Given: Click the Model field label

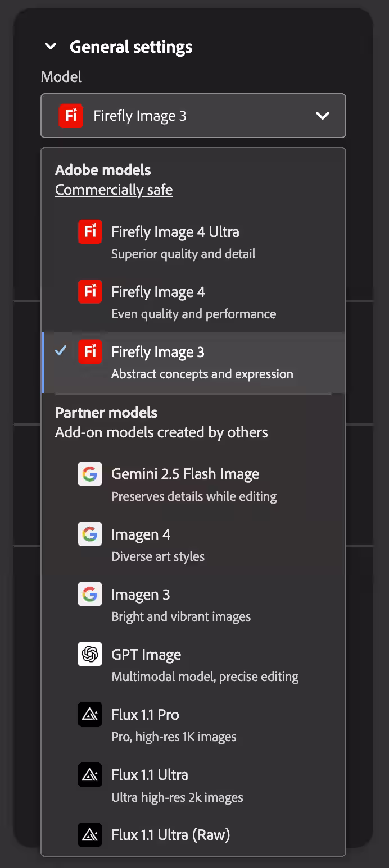Looking at the screenshot, I should pos(61,76).
